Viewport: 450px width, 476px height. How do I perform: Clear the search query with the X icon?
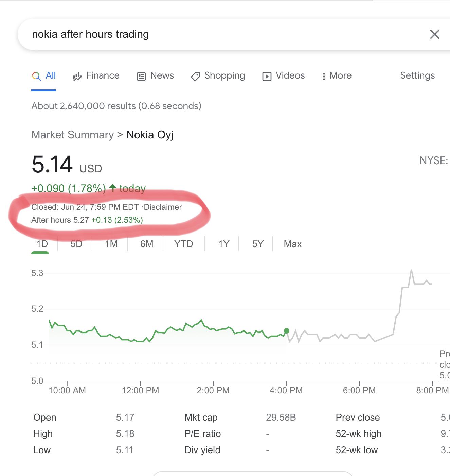click(x=434, y=34)
